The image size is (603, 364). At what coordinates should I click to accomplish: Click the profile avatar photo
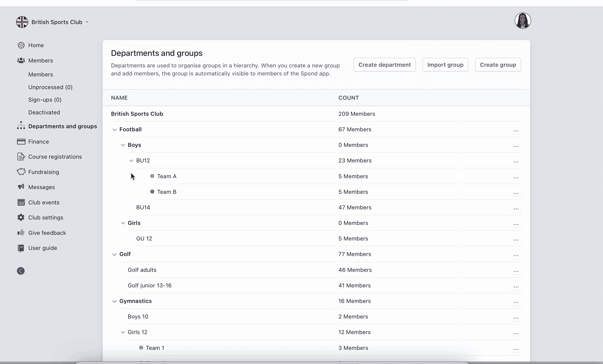pos(523,21)
